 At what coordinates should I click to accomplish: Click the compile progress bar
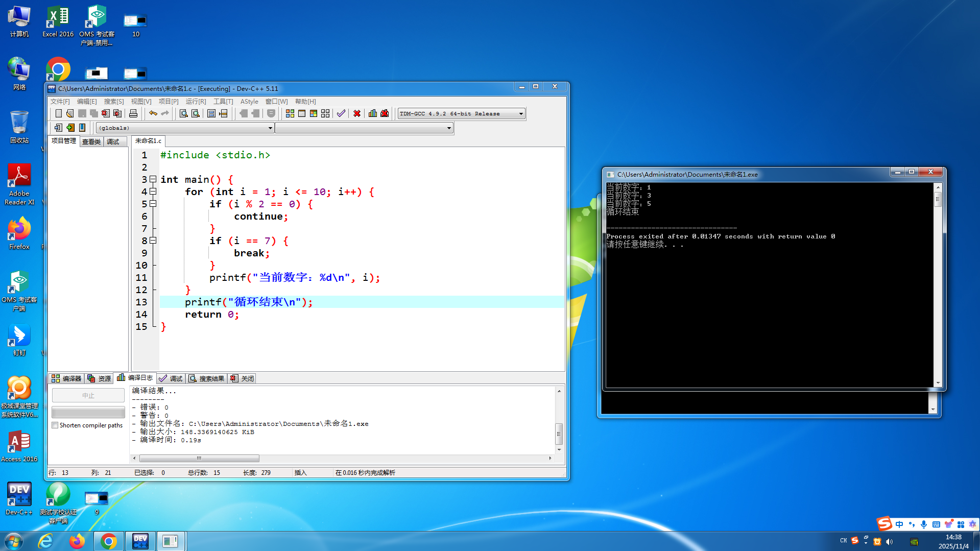tap(88, 412)
